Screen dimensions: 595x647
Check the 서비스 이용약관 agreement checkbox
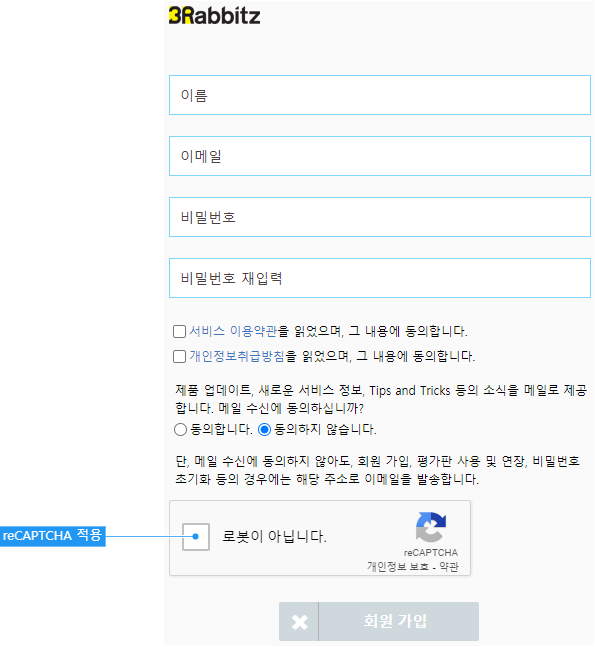(x=179, y=331)
